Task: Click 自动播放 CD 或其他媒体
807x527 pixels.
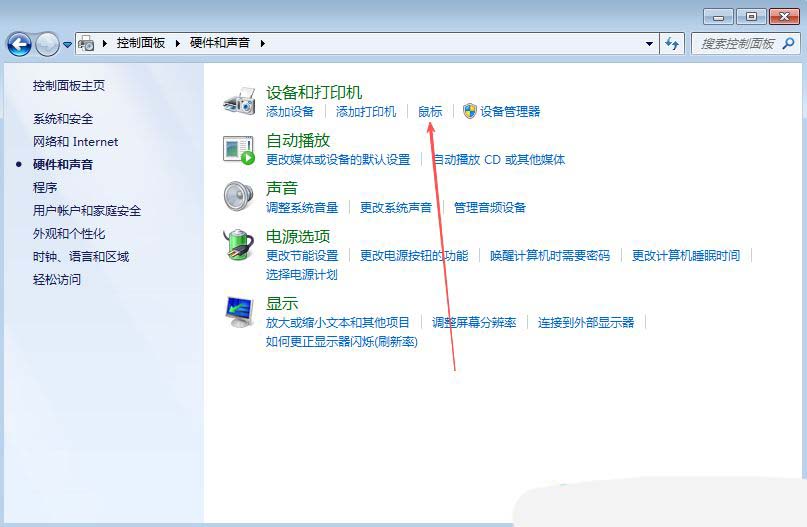Action: pyautogui.click(x=498, y=160)
